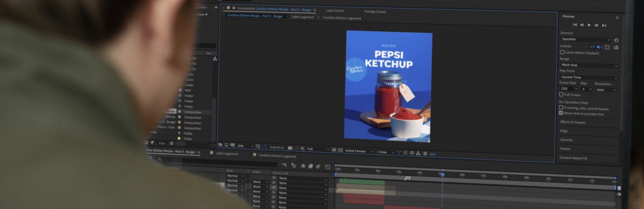Open the Range Work Area dropdown

pos(589,65)
